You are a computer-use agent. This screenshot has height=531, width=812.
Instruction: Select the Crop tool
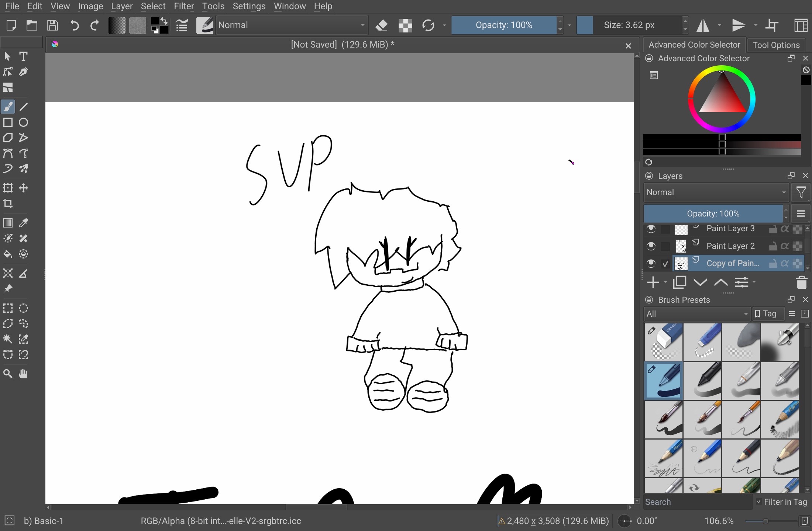tap(8, 204)
